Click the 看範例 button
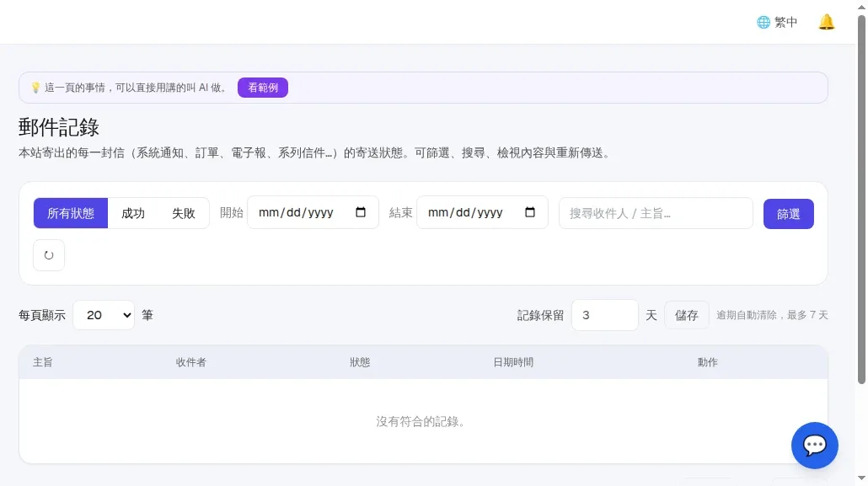This screenshot has width=868, height=486. click(262, 88)
